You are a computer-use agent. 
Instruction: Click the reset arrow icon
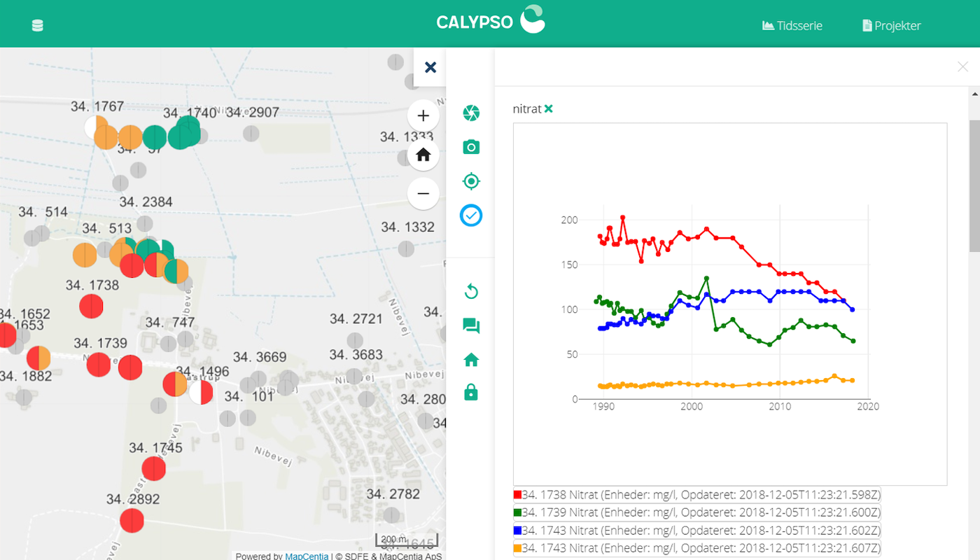pos(471,291)
